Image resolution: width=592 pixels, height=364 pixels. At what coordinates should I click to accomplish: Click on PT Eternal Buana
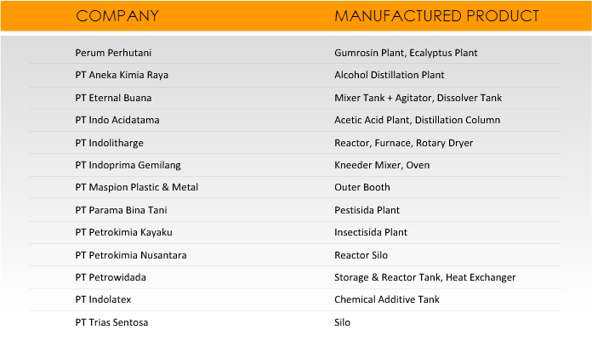(113, 98)
